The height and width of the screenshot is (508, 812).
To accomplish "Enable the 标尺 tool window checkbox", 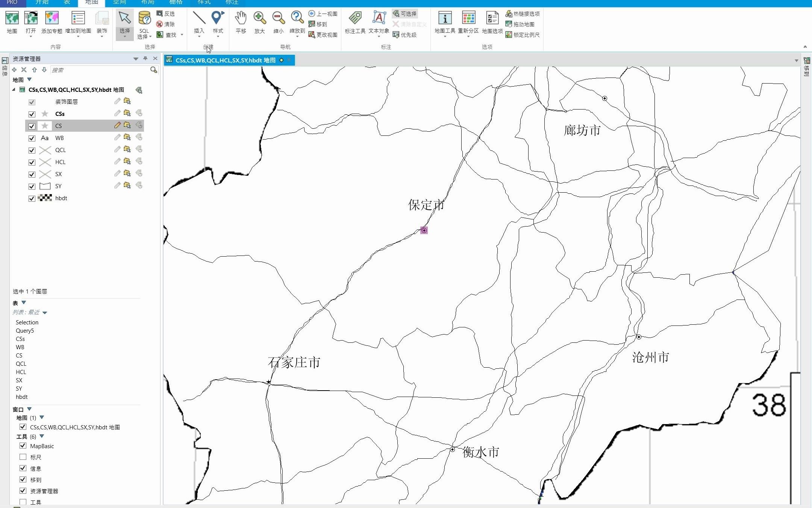I will coord(23,457).
